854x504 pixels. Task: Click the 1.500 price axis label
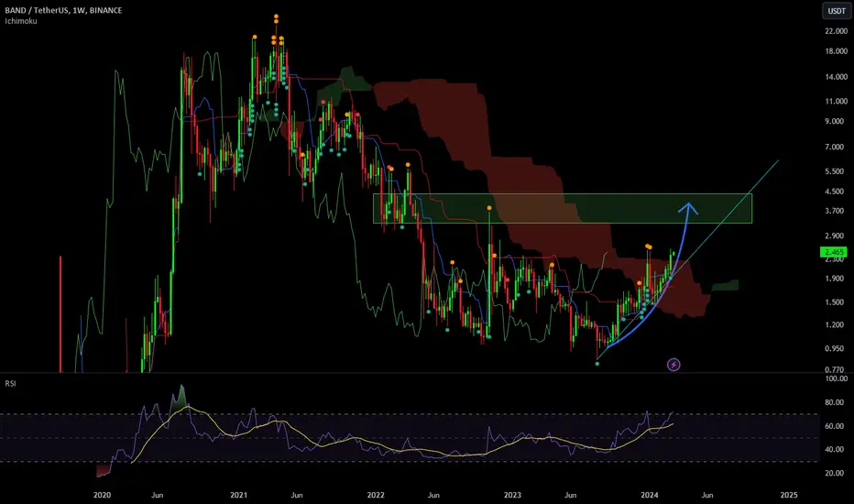(835, 302)
